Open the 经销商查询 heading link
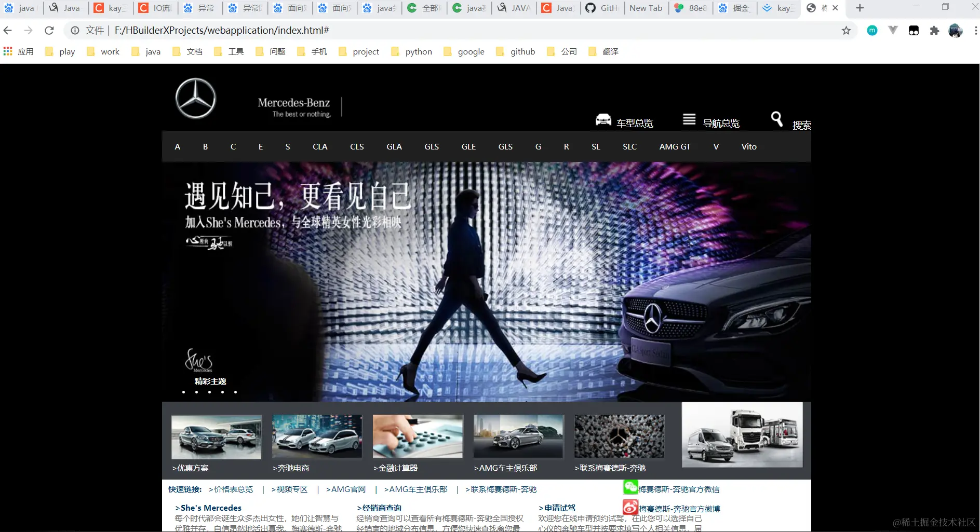 379,508
